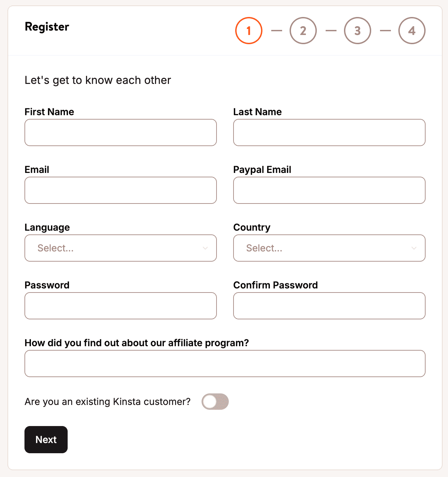Jump to step 3 of the registration

tap(357, 30)
